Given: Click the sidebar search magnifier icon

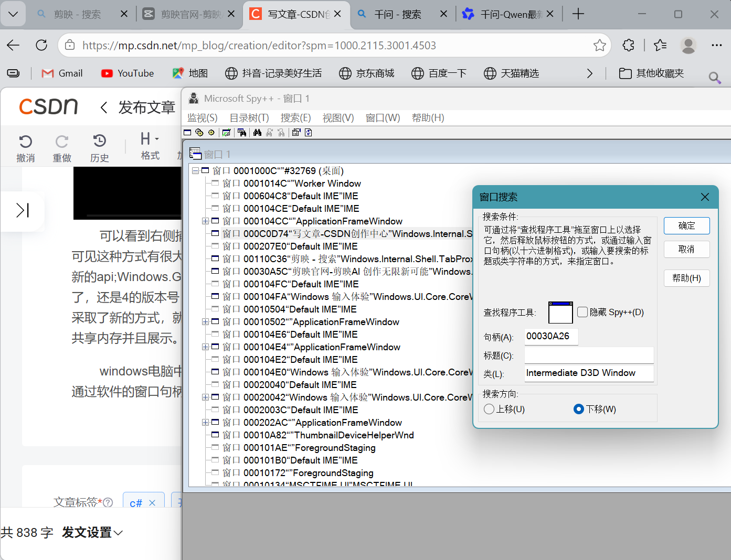Looking at the screenshot, I should click(x=714, y=78).
